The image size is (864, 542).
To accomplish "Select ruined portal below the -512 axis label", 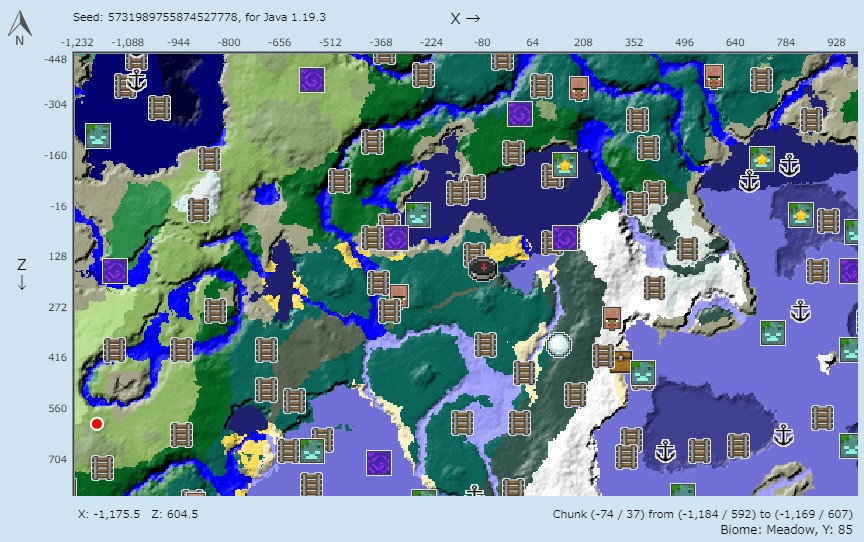I will 312,80.
